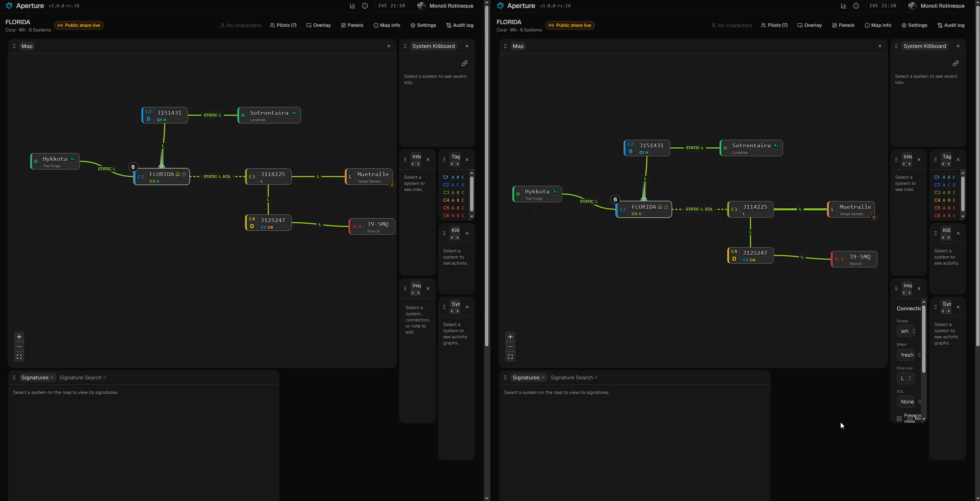
Task: Click right tab-scroll arrow under Kill, right window
Action: (x=949, y=238)
